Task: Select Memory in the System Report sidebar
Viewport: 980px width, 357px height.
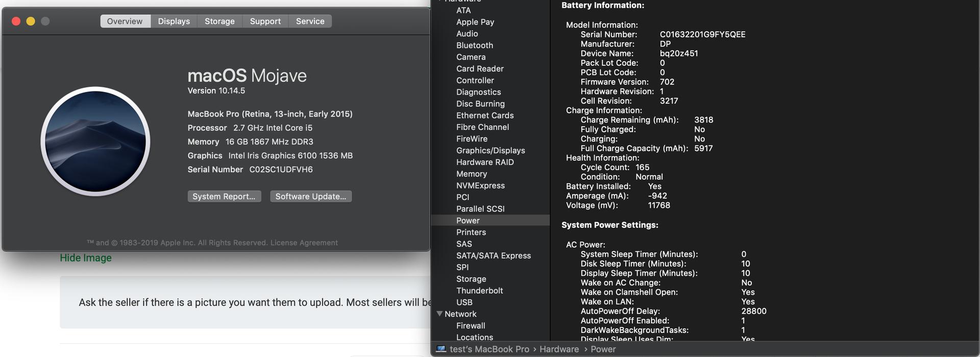Action: point(472,174)
